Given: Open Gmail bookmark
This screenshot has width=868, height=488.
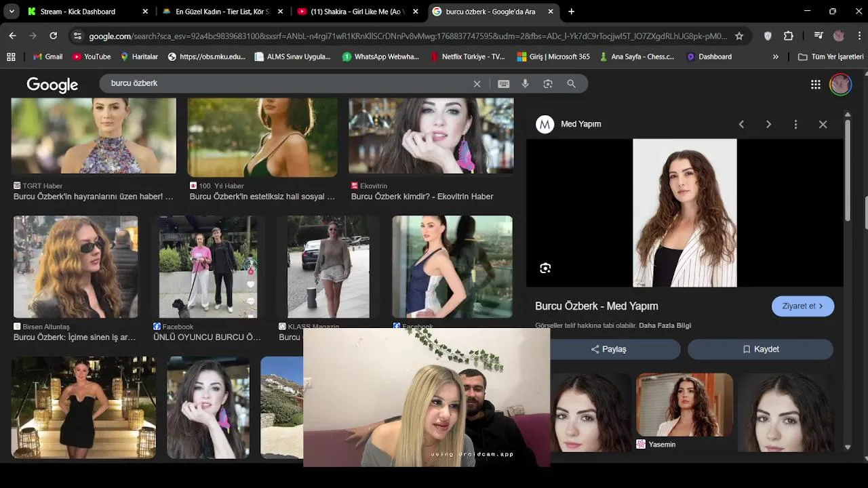Looking at the screenshot, I should pyautogui.click(x=47, y=57).
